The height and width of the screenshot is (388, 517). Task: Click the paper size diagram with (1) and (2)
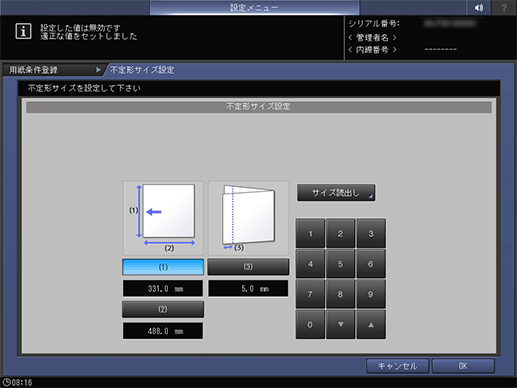pos(163,218)
